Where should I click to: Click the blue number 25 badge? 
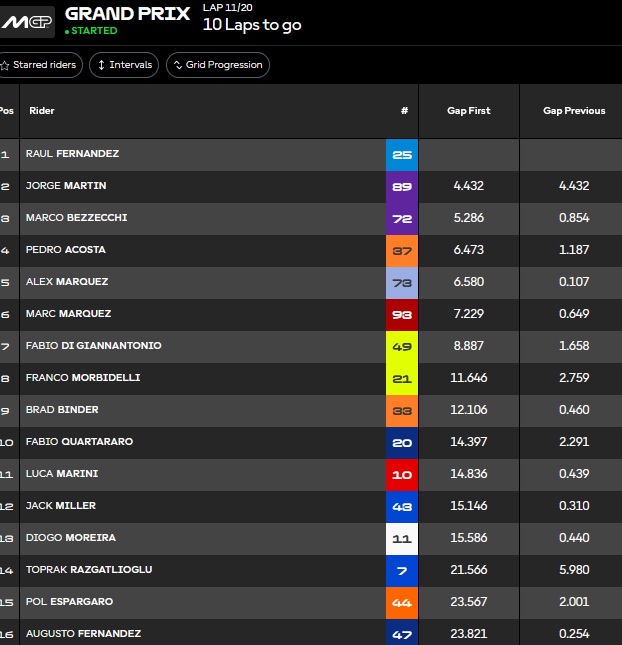pos(402,155)
